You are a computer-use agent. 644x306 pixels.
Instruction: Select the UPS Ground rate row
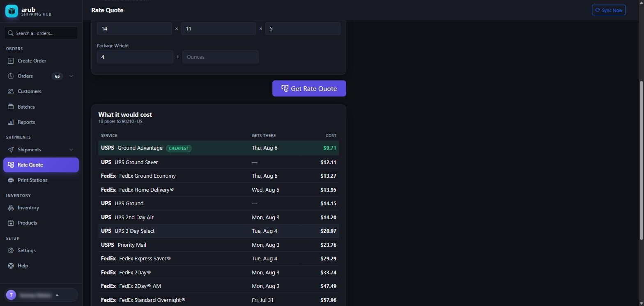pos(218,204)
